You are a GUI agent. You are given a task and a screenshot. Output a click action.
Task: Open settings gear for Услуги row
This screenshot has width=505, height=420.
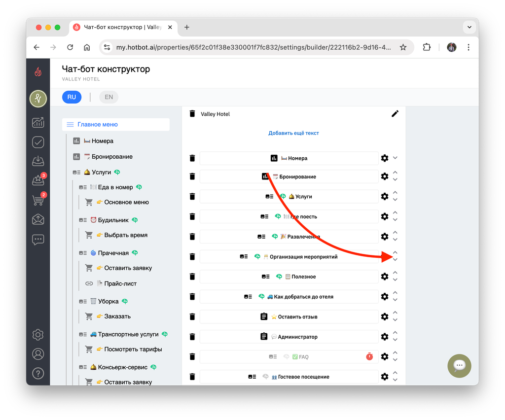point(385,196)
